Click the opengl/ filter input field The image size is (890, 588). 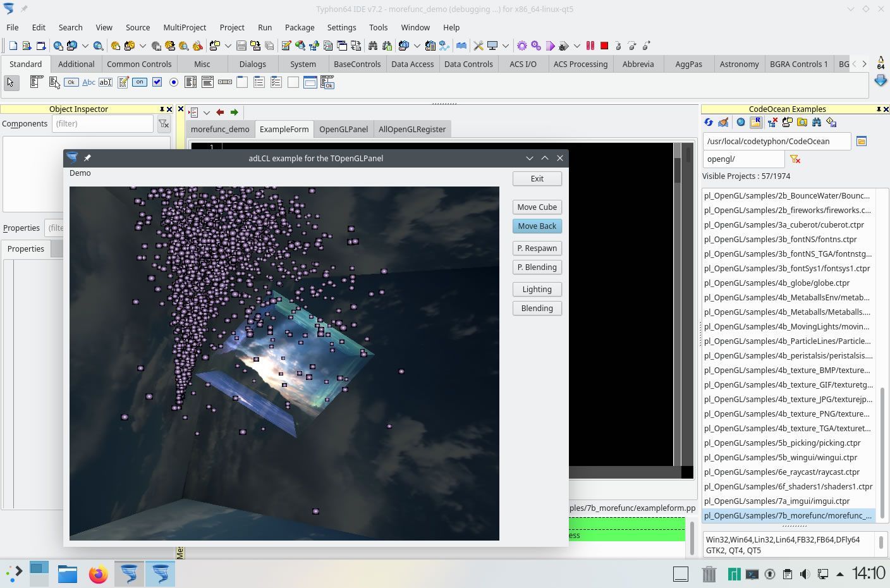coord(743,159)
